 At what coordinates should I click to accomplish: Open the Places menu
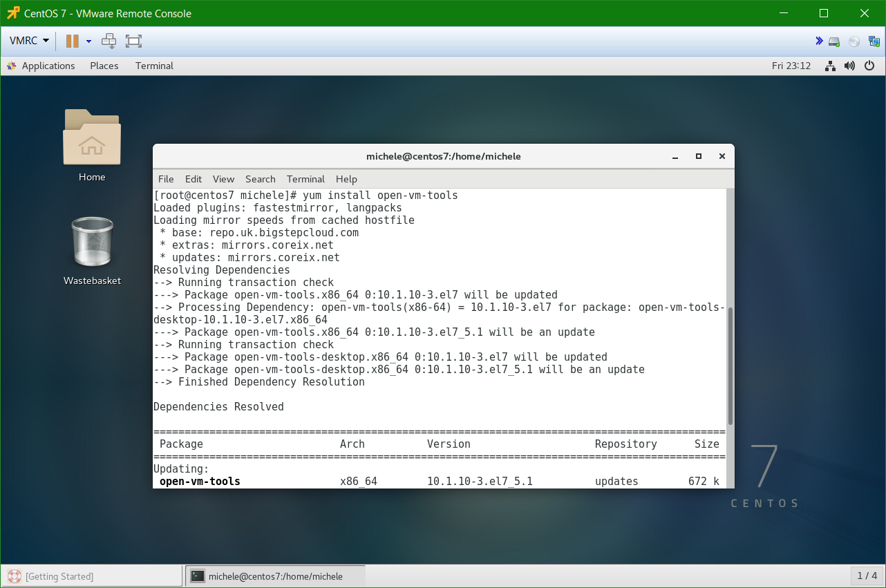coord(104,66)
